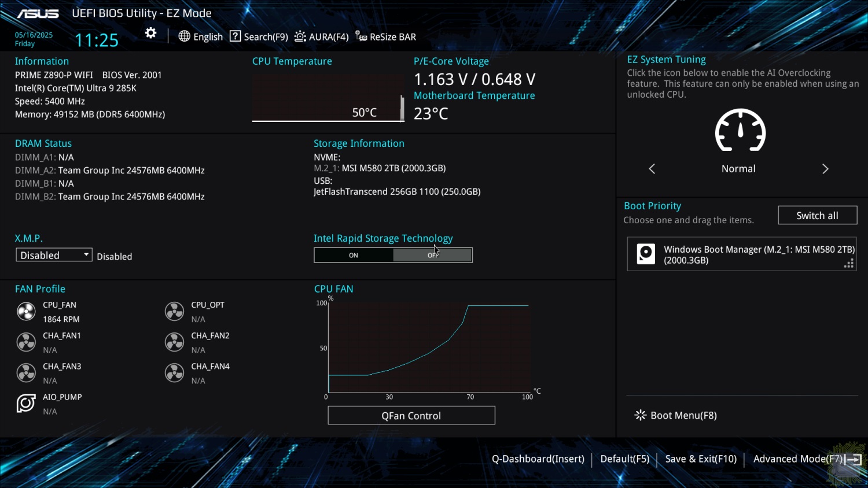Turn Intel Rapid Storage Technology OFF
868x488 pixels.
point(433,255)
